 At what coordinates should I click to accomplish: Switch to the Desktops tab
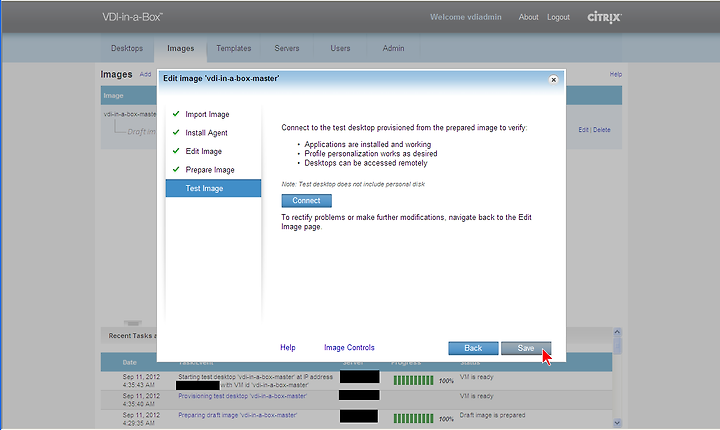click(127, 48)
